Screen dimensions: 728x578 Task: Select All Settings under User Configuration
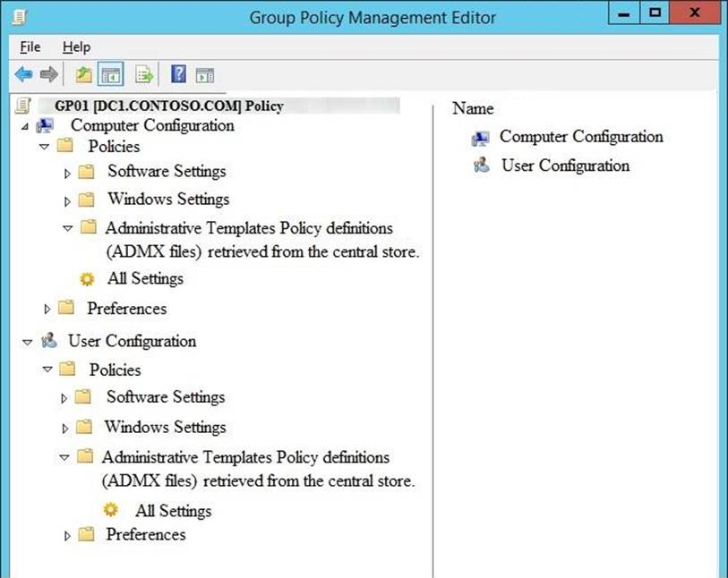(172, 511)
